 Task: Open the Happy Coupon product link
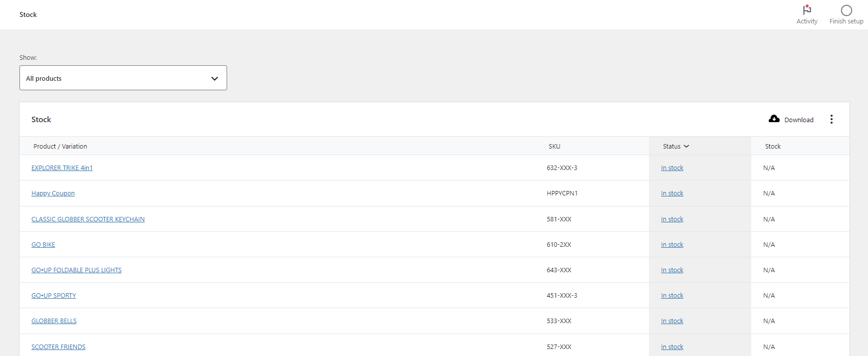[53, 193]
